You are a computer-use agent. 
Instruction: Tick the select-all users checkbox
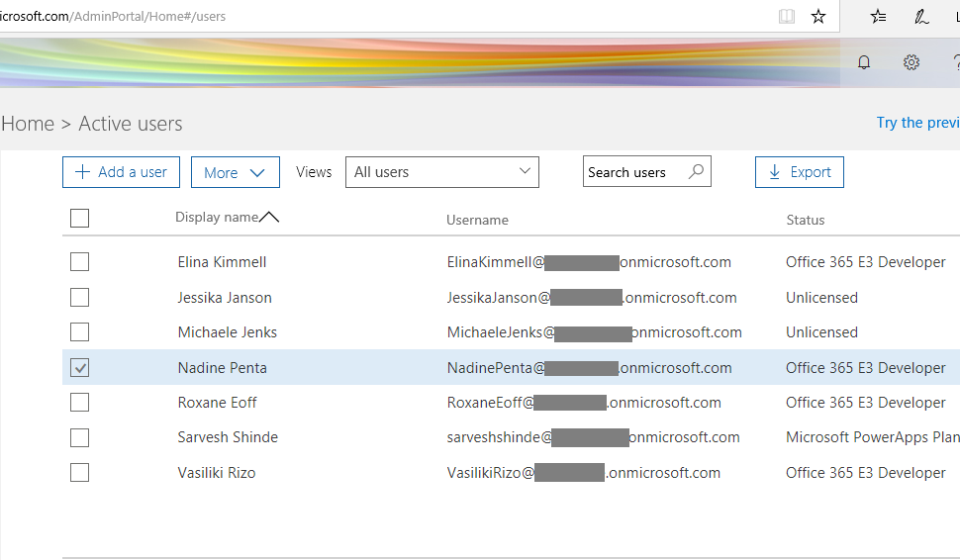(79, 218)
